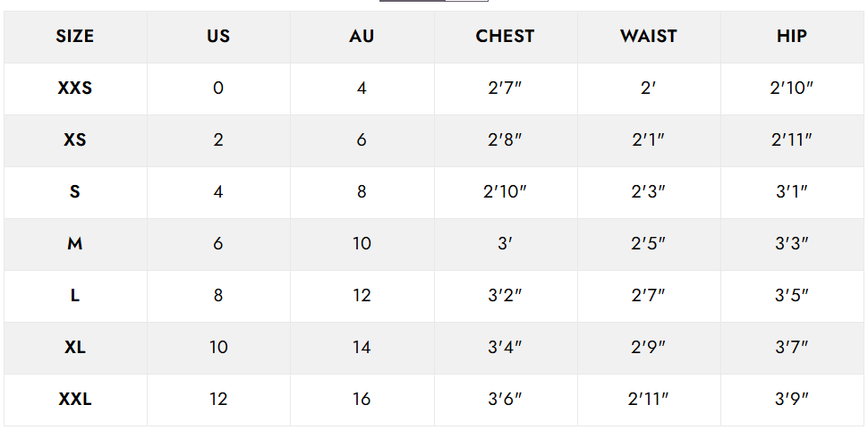Click the HIP column header

tap(792, 37)
